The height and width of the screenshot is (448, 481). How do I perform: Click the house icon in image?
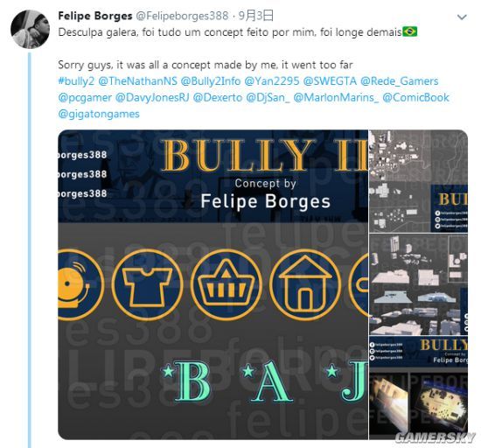pos(305,284)
